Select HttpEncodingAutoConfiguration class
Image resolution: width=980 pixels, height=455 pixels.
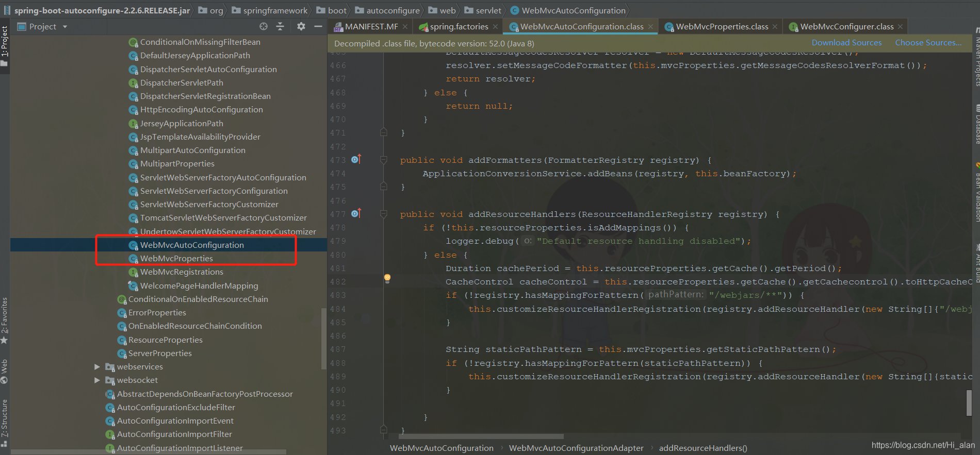202,110
